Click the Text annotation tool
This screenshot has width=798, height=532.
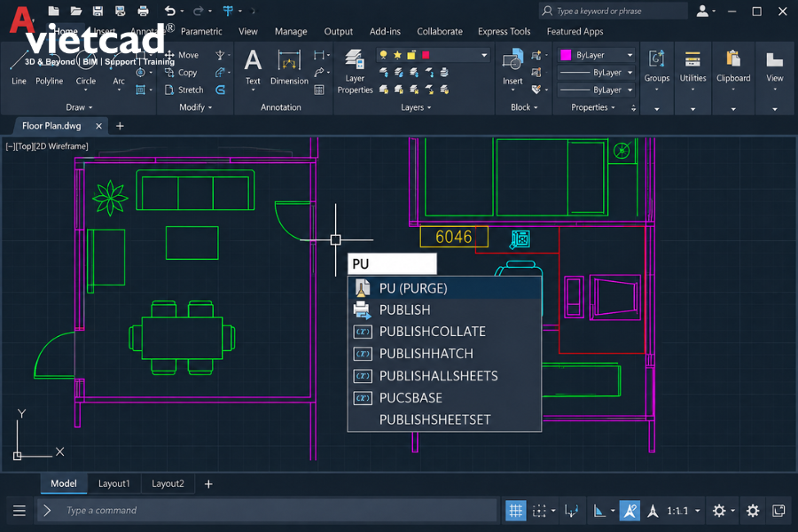click(253, 66)
